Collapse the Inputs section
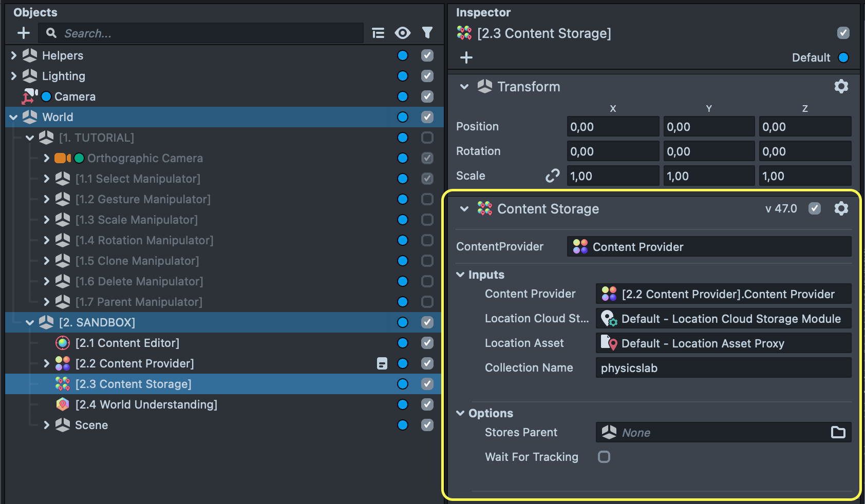This screenshot has width=865, height=504. pos(461,275)
